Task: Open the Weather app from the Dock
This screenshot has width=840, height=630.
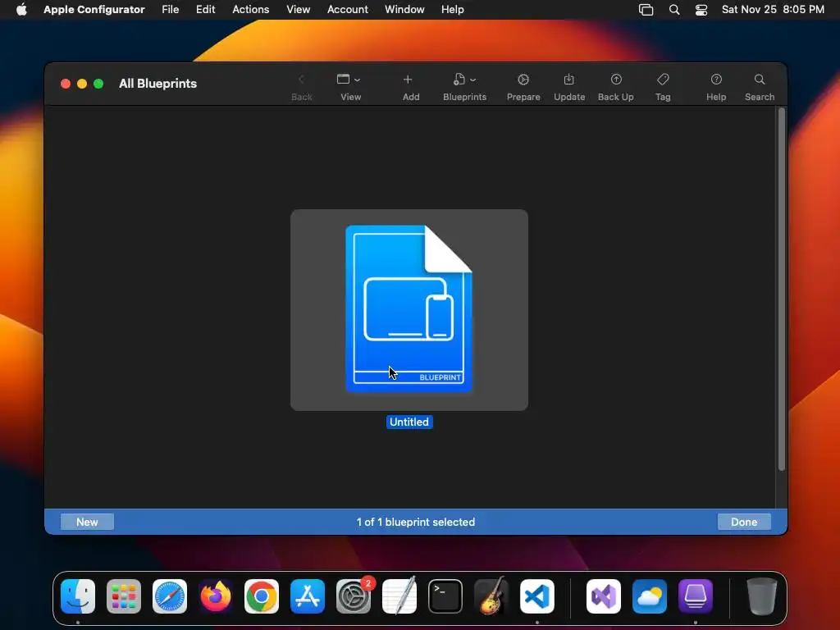Action: pyautogui.click(x=650, y=596)
